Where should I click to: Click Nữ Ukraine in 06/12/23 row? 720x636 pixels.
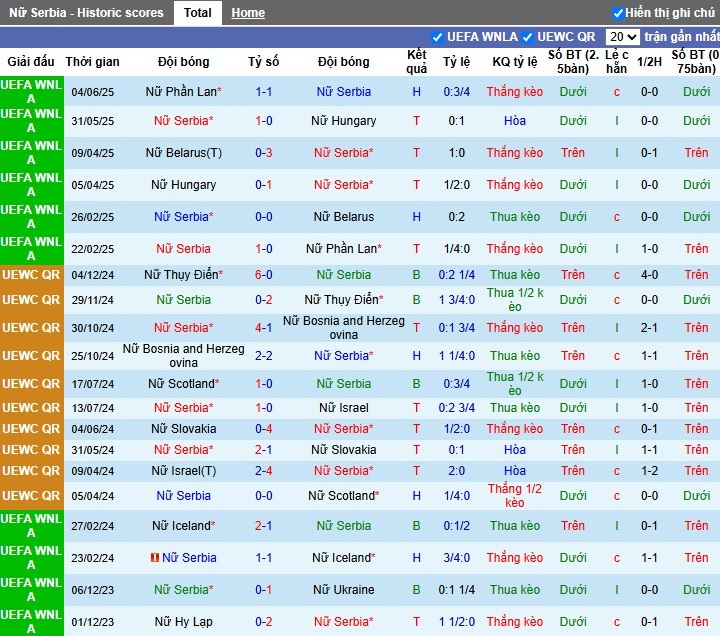click(343, 590)
